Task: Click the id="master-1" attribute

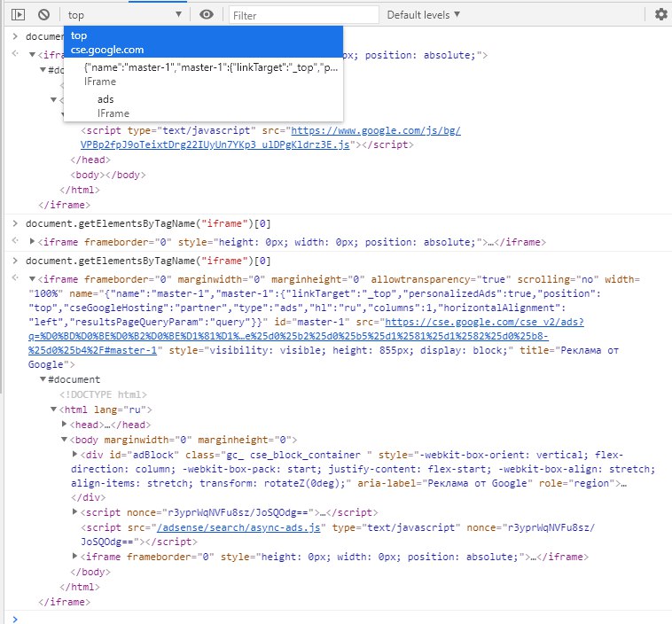Action: (311, 322)
